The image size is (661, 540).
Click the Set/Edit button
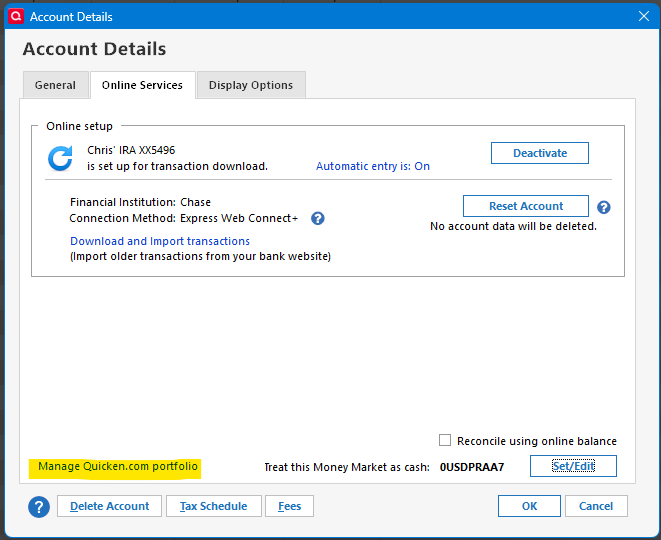[x=573, y=466]
